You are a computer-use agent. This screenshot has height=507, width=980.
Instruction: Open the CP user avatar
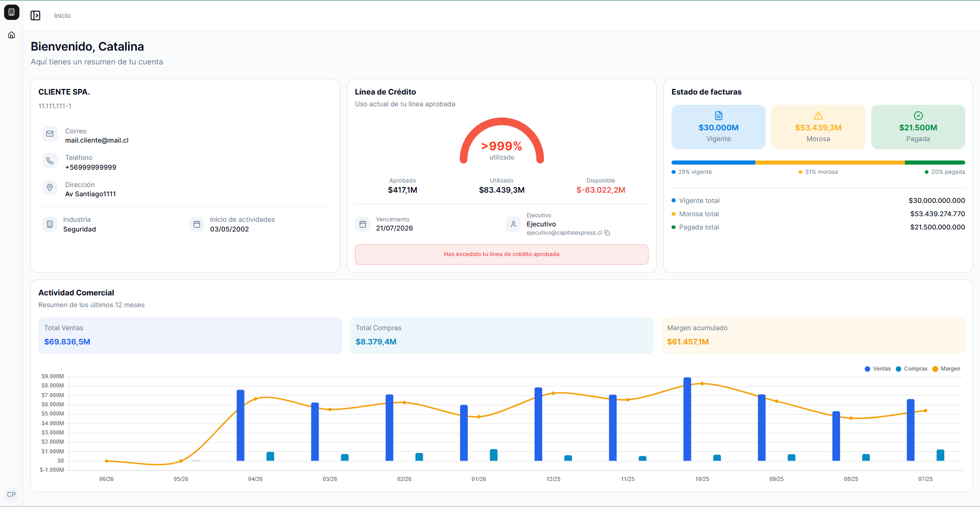(x=11, y=494)
